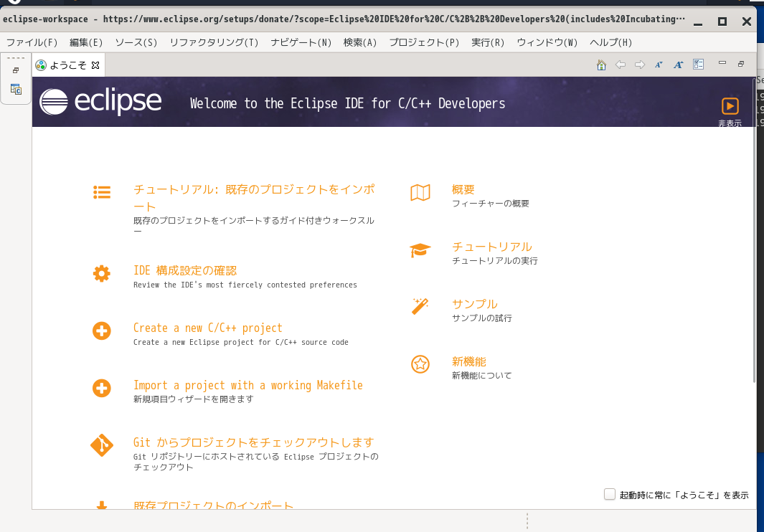Open the 概要 link
764x532 pixels.
[463, 189]
